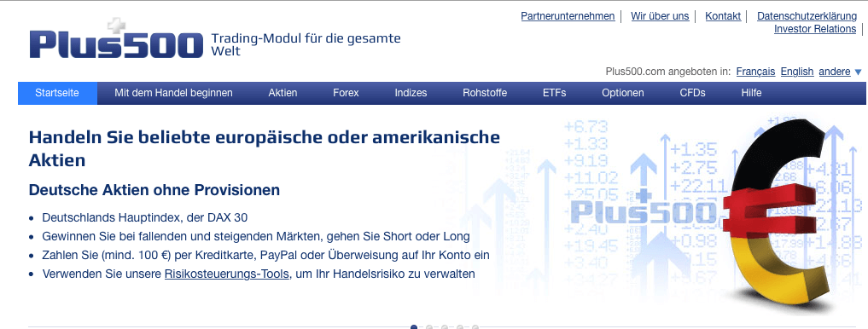Open the Rohstoffe menu item
This screenshot has height=329, width=868.
[x=485, y=93]
